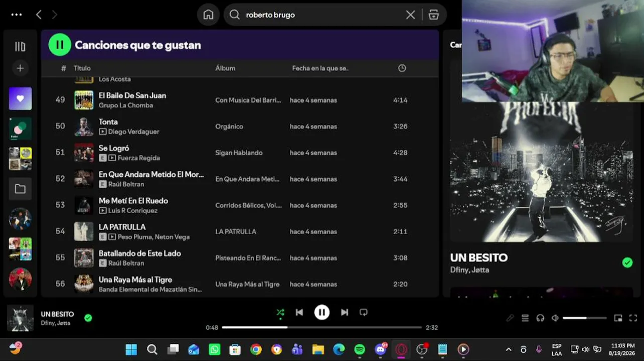Image resolution: width=644 pixels, height=361 pixels.
Task: Open the artist Grupo La Chomba
Action: 126,105
